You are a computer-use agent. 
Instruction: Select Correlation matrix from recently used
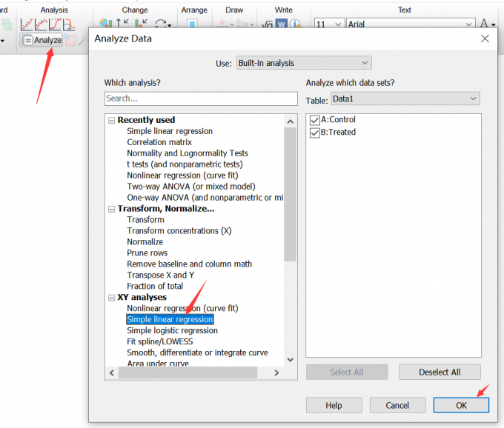pyautogui.click(x=159, y=142)
